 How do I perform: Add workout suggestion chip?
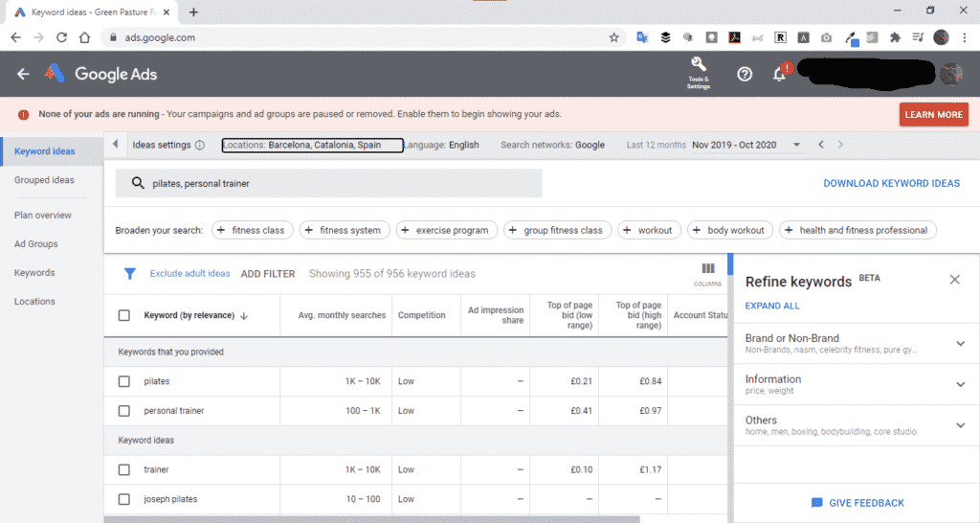point(650,230)
